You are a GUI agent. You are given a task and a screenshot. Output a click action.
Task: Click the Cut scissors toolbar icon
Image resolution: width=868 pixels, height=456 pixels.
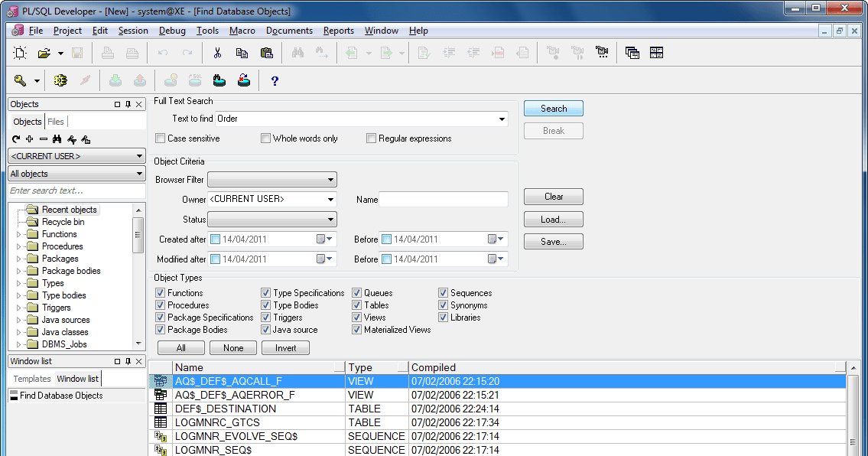(x=217, y=53)
